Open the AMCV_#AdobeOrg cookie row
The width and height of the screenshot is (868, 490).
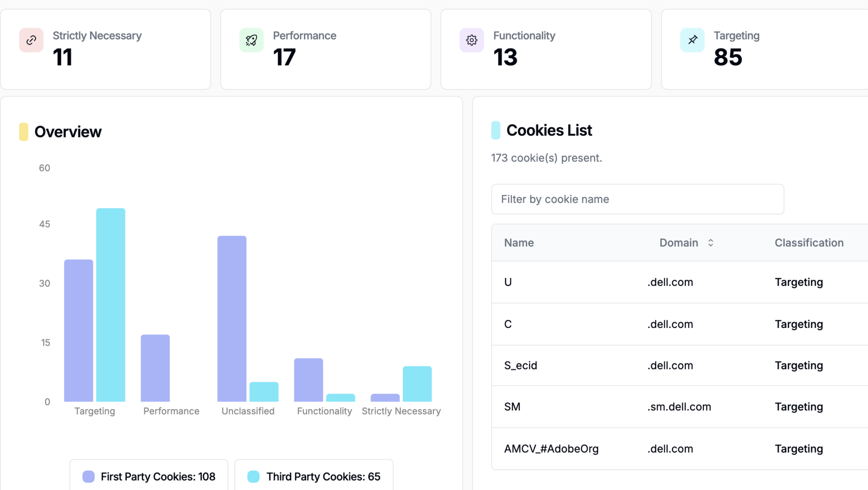click(x=551, y=449)
